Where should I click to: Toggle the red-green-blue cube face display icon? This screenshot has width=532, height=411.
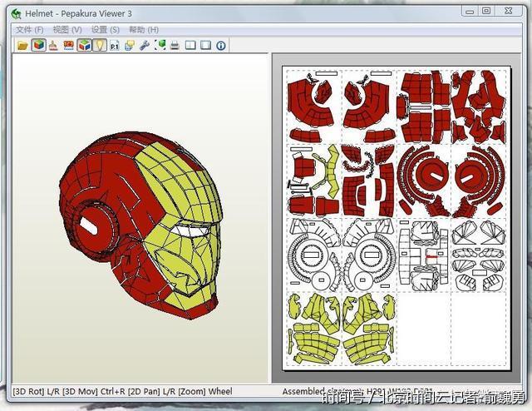click(x=84, y=45)
